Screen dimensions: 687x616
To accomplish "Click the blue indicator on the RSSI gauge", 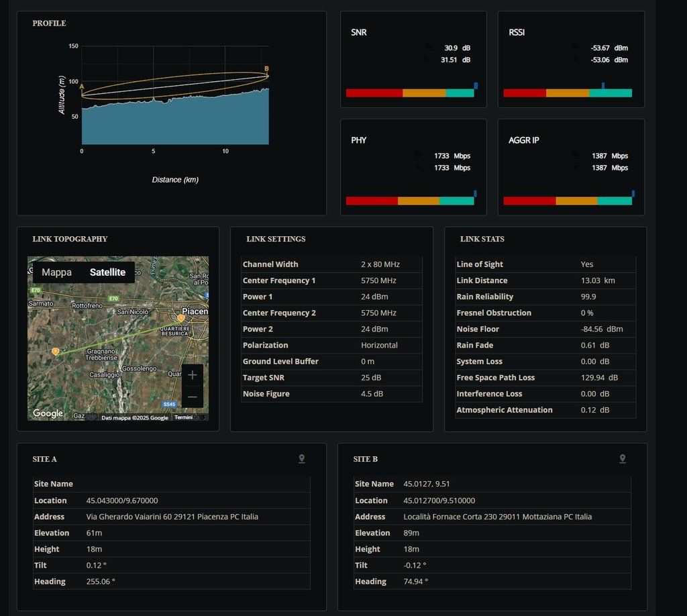I will (x=603, y=85).
